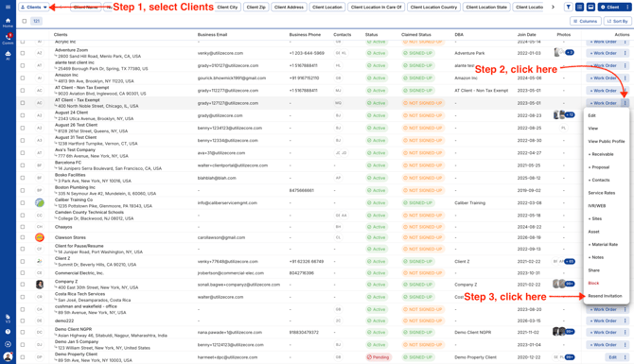634x364 pixels.
Task: Check the Caliber Training Co row checkbox
Action: [x=23, y=203]
